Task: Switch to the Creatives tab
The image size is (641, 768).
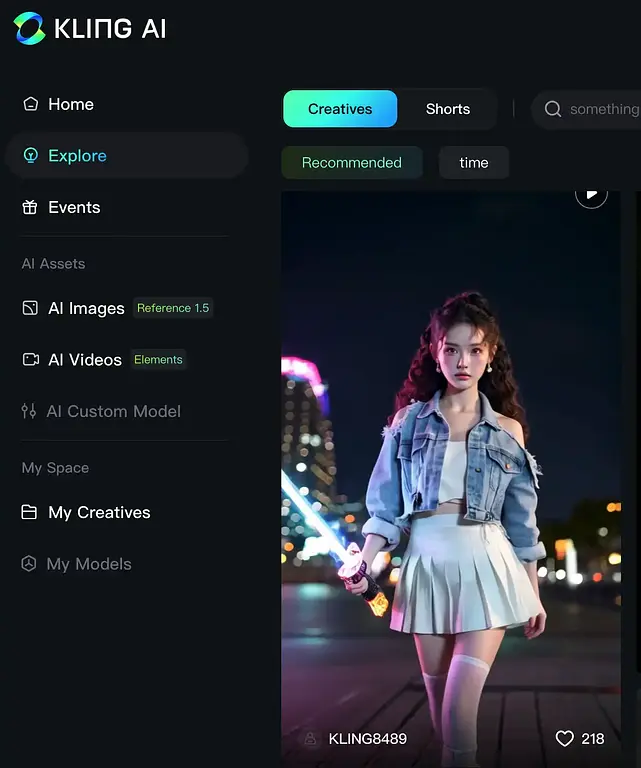Action: pos(340,109)
